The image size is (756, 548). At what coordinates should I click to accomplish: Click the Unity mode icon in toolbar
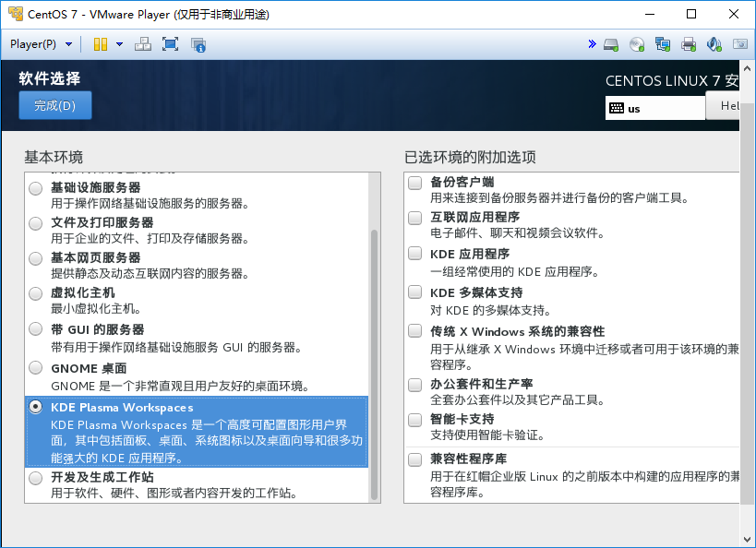pos(198,45)
